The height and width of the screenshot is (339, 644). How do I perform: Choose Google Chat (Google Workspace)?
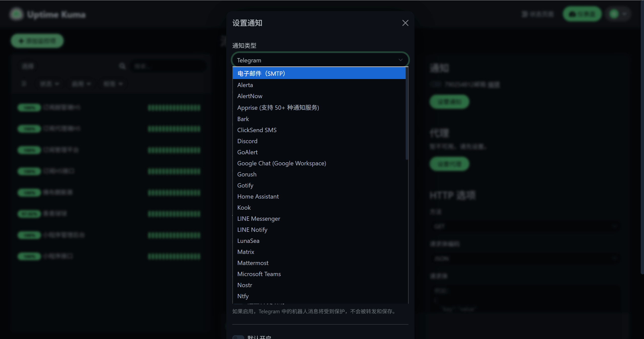(x=281, y=163)
